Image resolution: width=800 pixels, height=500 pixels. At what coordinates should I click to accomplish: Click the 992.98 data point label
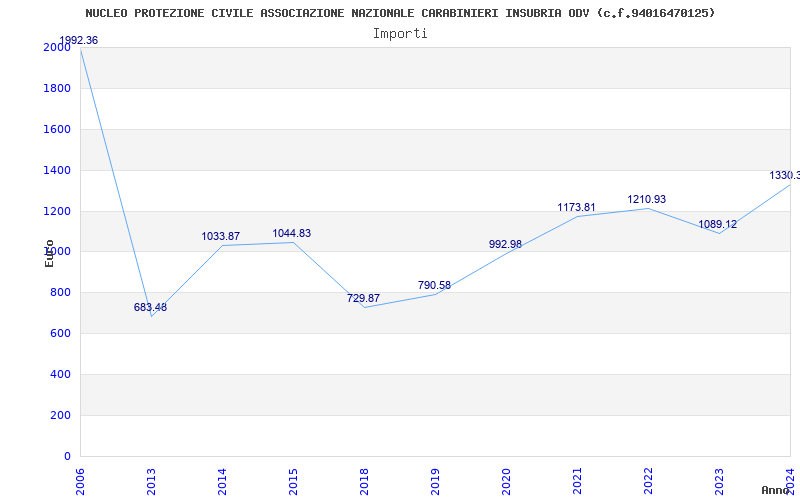coord(505,244)
